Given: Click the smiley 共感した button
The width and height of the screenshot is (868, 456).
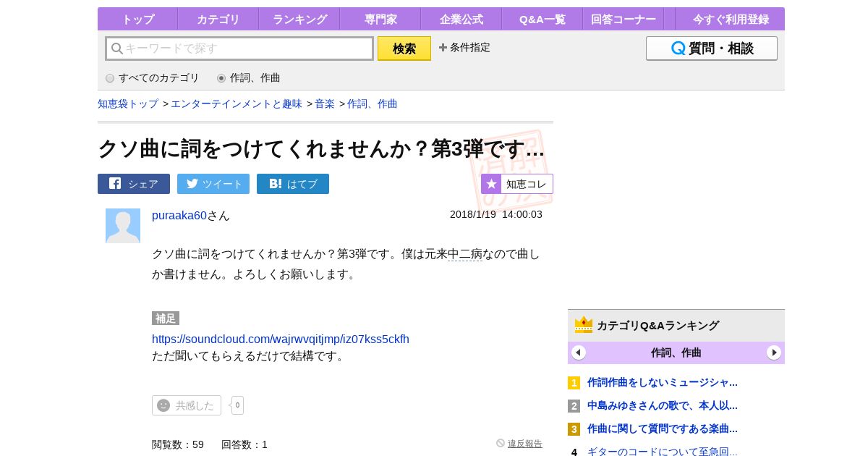Looking at the screenshot, I should coord(187,405).
